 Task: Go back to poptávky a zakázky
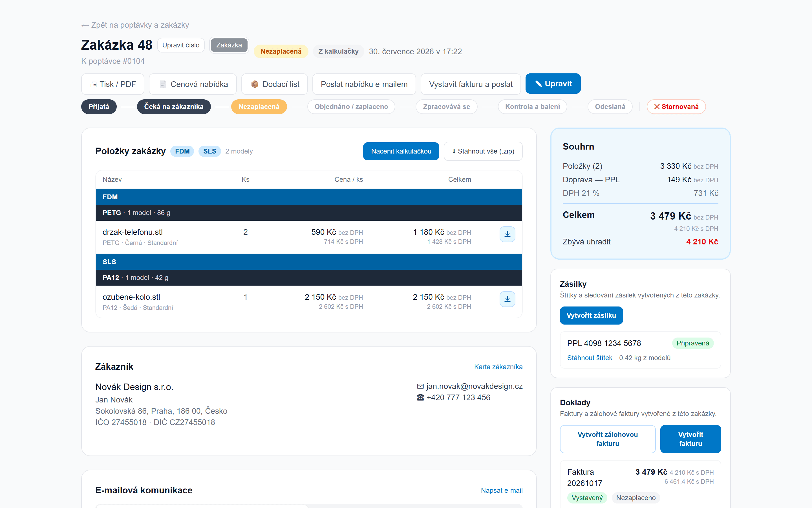(135, 25)
